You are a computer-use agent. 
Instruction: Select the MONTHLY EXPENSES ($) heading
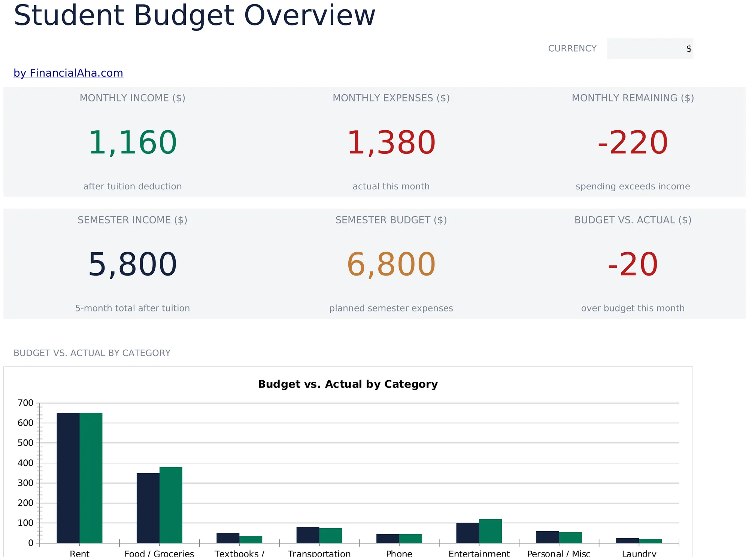(391, 98)
